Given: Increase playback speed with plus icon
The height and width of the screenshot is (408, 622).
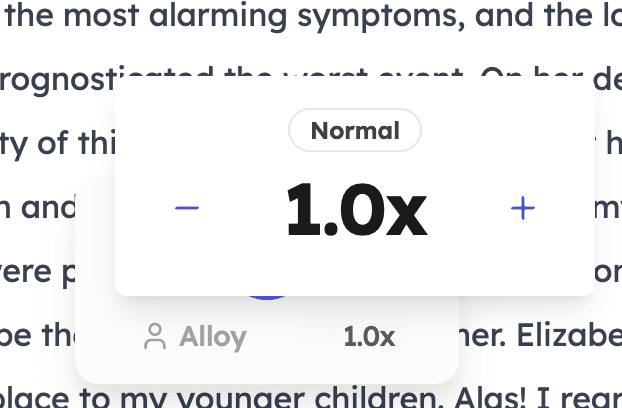Looking at the screenshot, I should [523, 208].
